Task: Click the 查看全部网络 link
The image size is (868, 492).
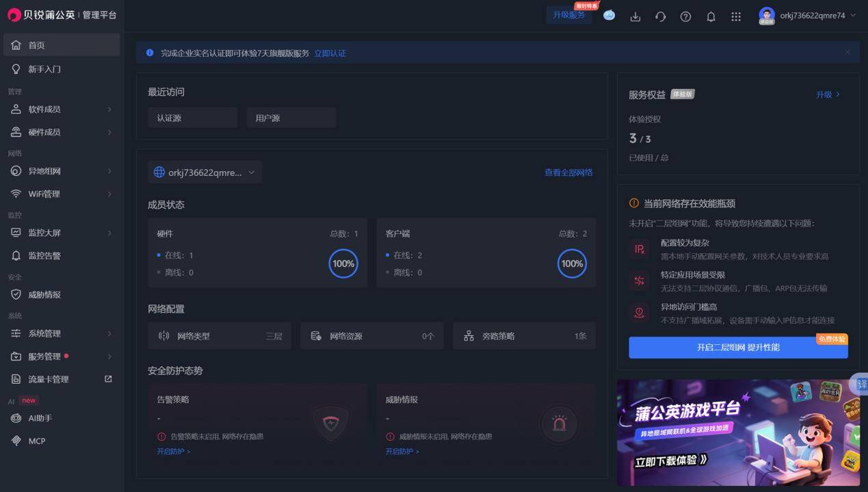Action: 568,172
